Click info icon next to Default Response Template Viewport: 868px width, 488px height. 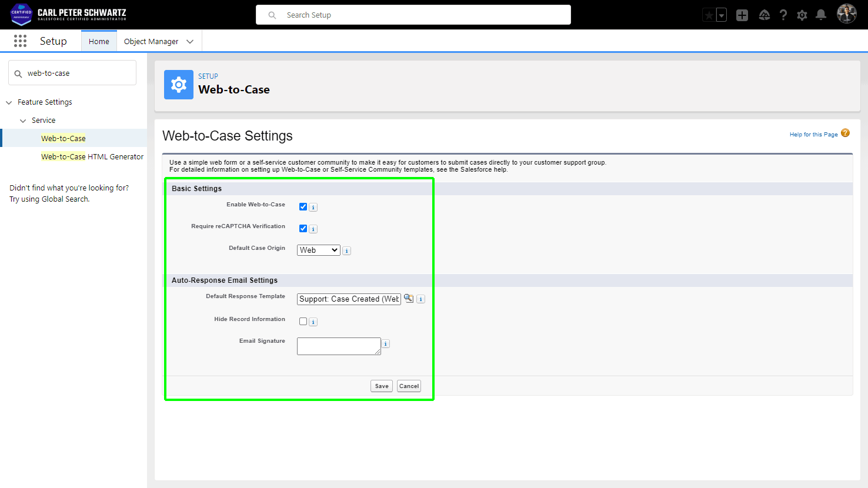pos(421,299)
